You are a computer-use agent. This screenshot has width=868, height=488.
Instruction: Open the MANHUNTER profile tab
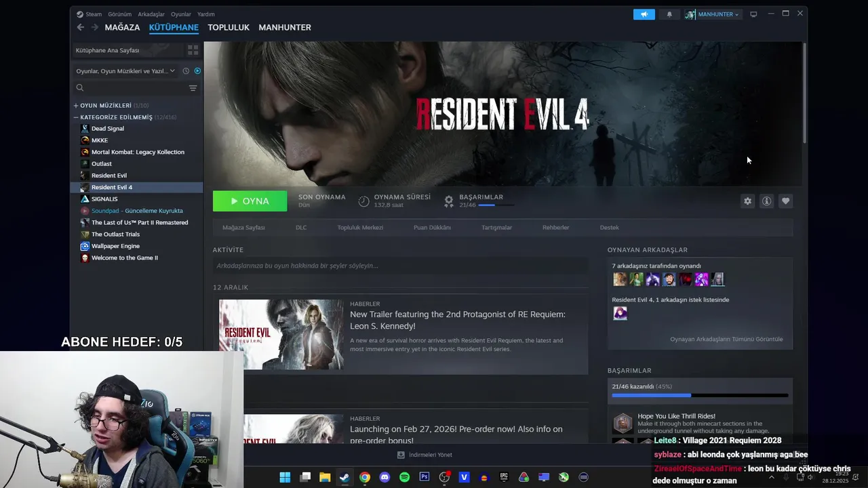pos(285,27)
